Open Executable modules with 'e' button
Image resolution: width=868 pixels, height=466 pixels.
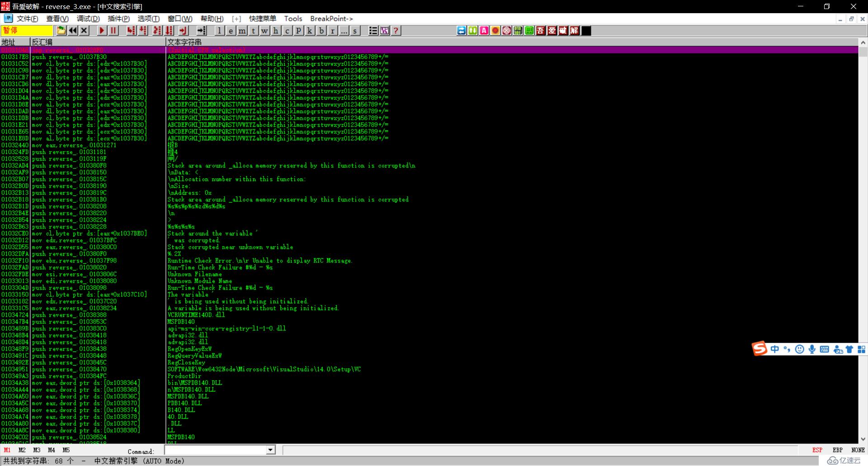coord(231,30)
